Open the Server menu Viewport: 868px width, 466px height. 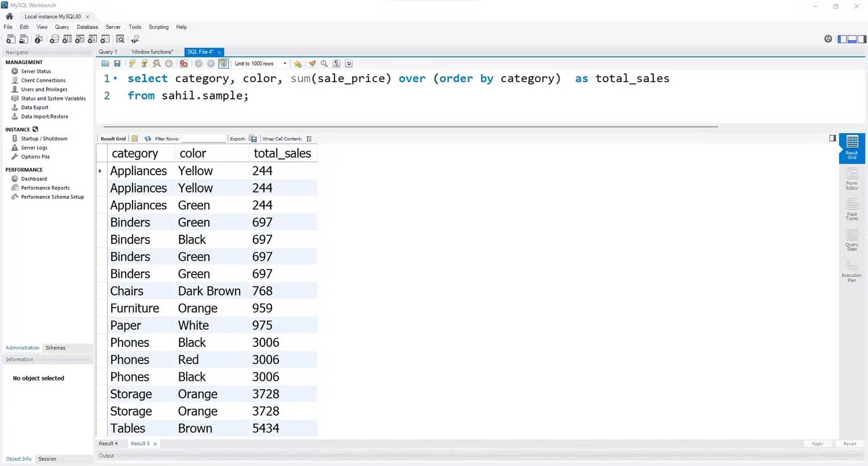coord(113,27)
